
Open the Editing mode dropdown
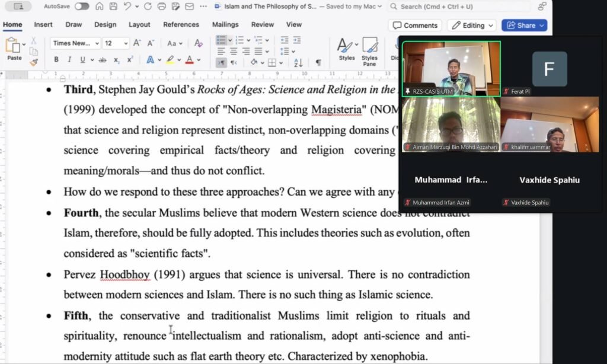pyautogui.click(x=471, y=25)
